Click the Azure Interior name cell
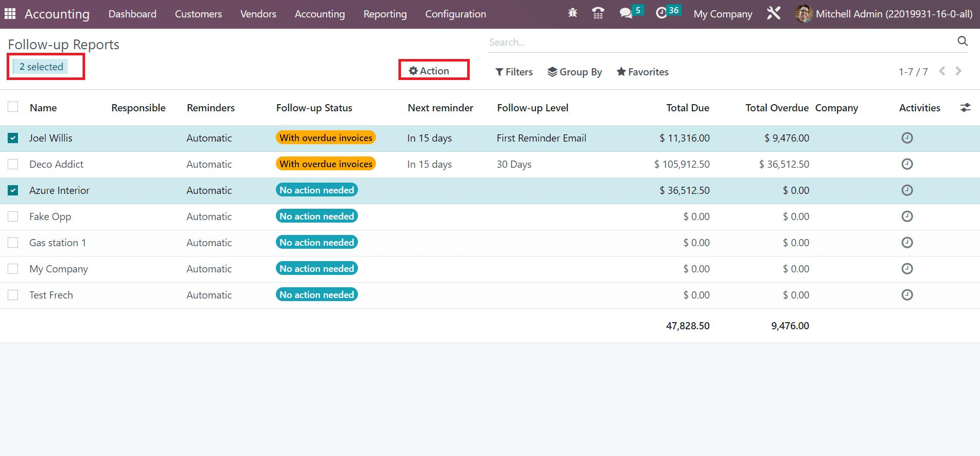The height and width of the screenshot is (456, 980). 59,190
